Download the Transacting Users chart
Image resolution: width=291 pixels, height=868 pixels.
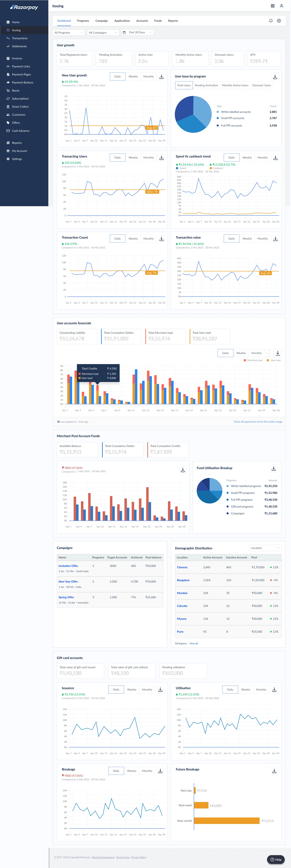point(162,158)
